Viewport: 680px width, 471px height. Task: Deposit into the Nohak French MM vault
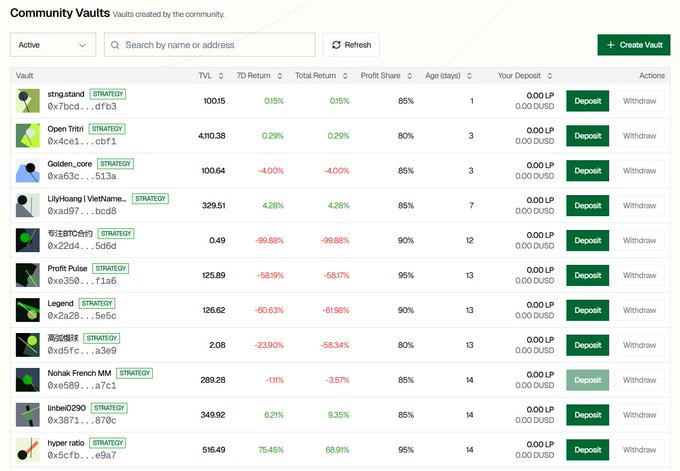[x=588, y=380]
